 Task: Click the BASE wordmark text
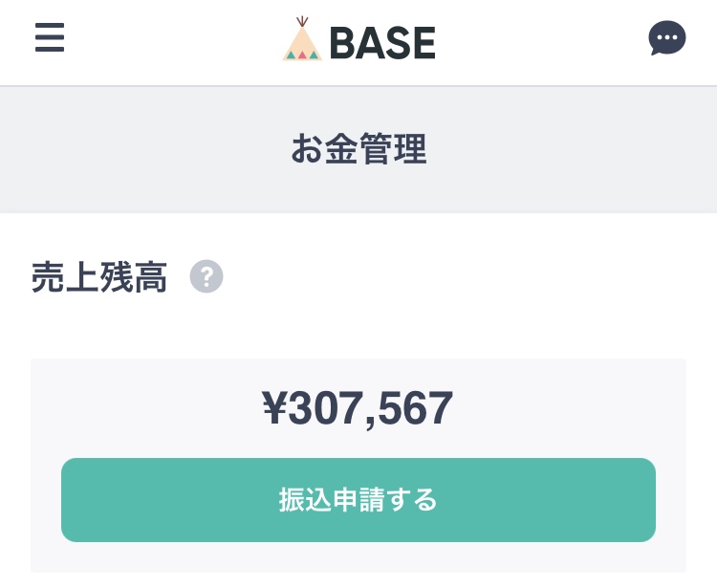tap(382, 43)
